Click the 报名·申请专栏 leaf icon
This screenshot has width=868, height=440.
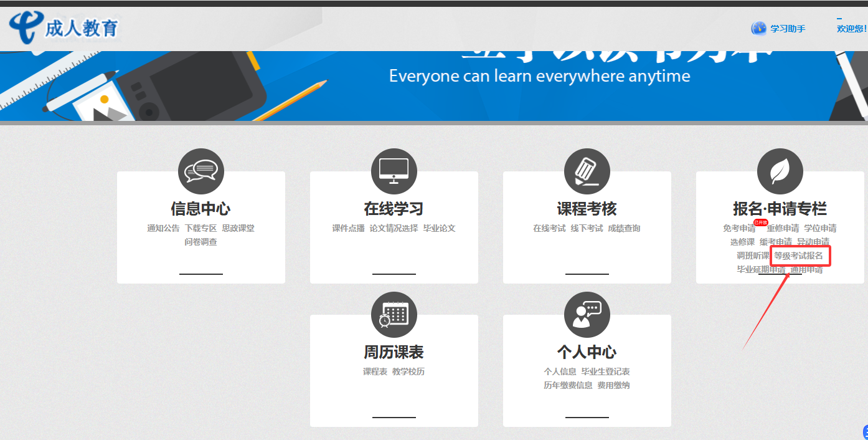[780, 171]
